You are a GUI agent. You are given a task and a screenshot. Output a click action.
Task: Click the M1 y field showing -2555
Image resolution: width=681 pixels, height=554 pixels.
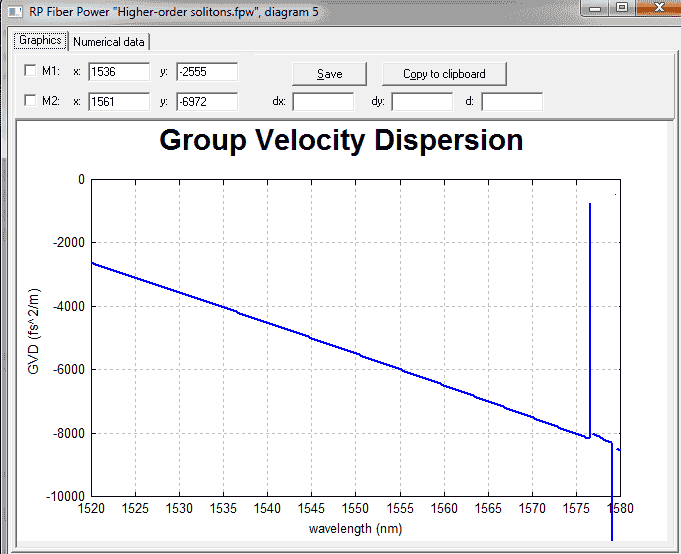[207, 72]
